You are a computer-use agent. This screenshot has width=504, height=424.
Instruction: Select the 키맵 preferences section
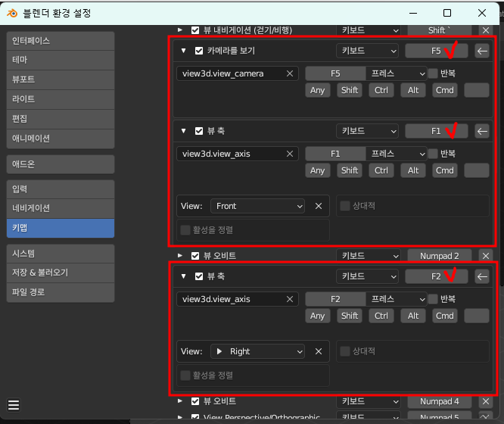tap(61, 229)
